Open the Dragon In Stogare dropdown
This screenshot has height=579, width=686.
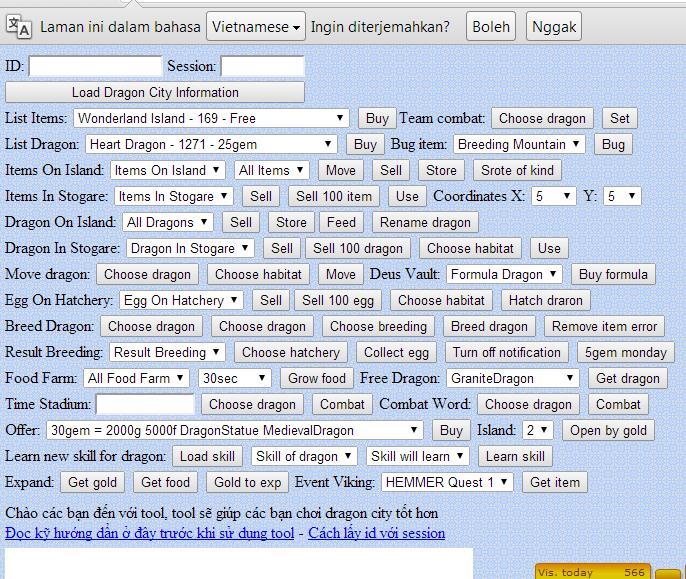point(190,248)
